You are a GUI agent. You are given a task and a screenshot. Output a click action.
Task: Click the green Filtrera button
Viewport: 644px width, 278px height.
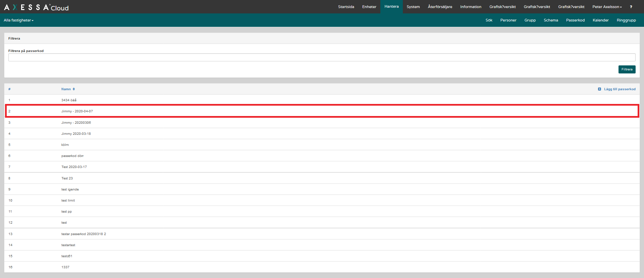pos(627,69)
